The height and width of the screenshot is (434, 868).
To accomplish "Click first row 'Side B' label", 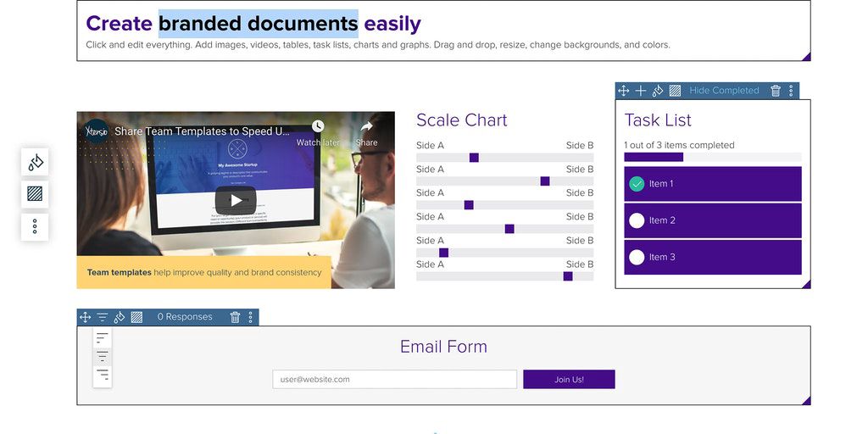I will click(x=580, y=146).
